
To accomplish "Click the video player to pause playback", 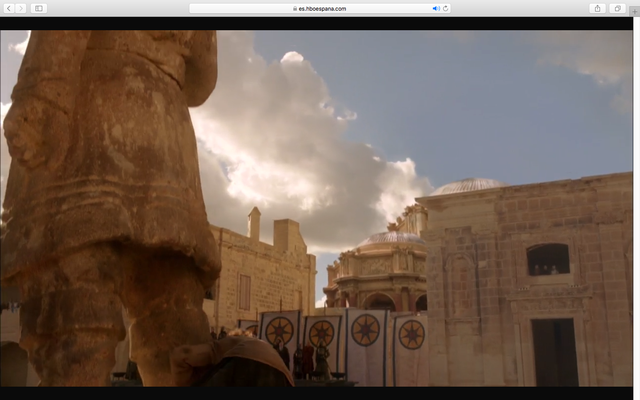I will [316, 208].
